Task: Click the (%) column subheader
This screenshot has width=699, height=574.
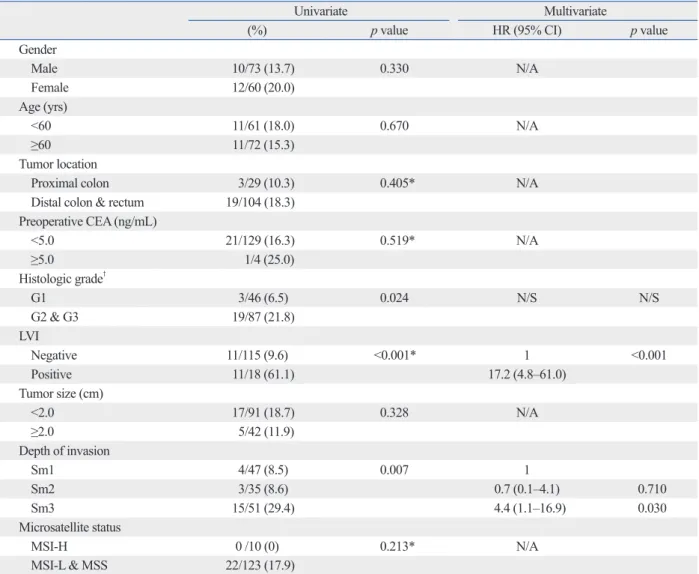Action: (x=257, y=30)
